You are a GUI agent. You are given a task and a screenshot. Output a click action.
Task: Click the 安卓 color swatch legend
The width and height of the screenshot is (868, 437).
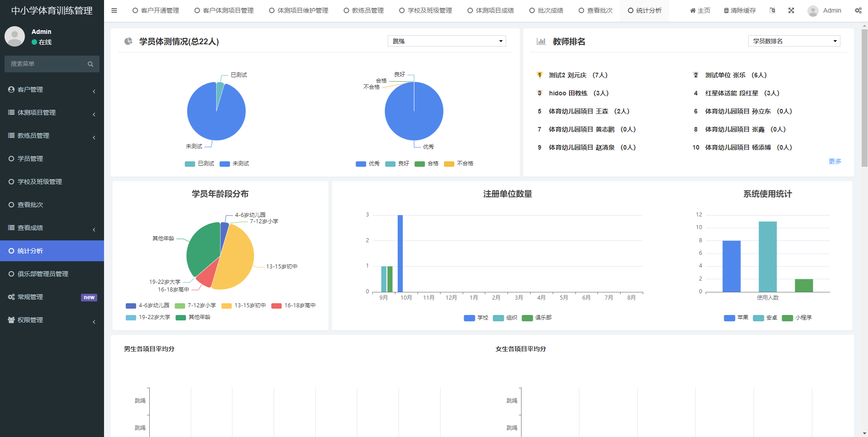(x=758, y=318)
